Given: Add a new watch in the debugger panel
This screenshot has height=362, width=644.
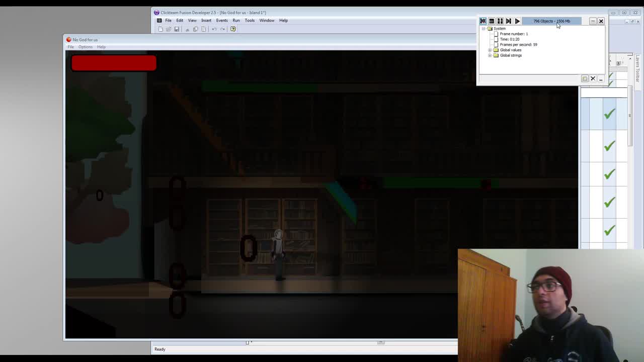Looking at the screenshot, I should [x=585, y=78].
